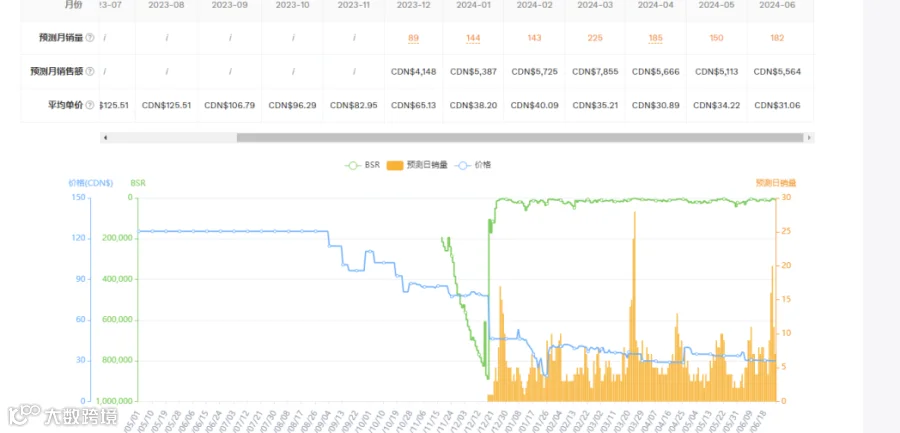Click the 平均单价 row label

coord(65,106)
